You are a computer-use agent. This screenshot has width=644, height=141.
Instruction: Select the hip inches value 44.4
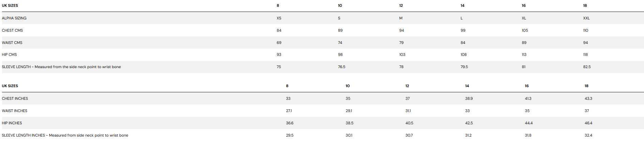point(528,123)
